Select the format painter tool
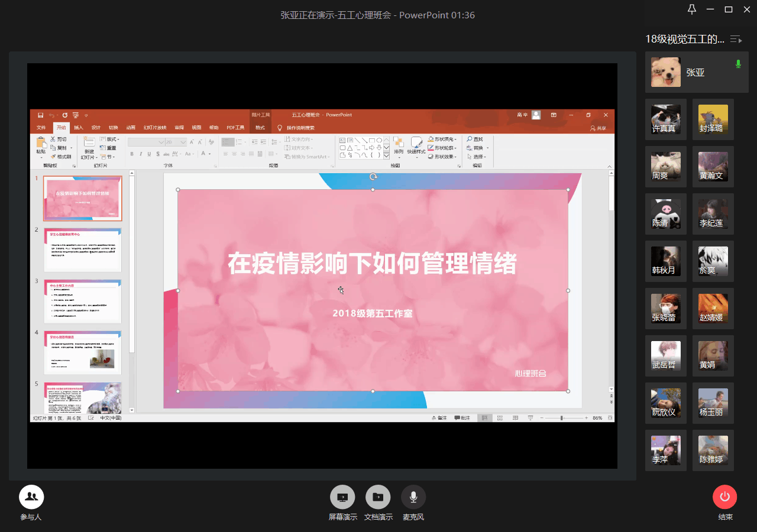The image size is (757, 532). pos(60,157)
